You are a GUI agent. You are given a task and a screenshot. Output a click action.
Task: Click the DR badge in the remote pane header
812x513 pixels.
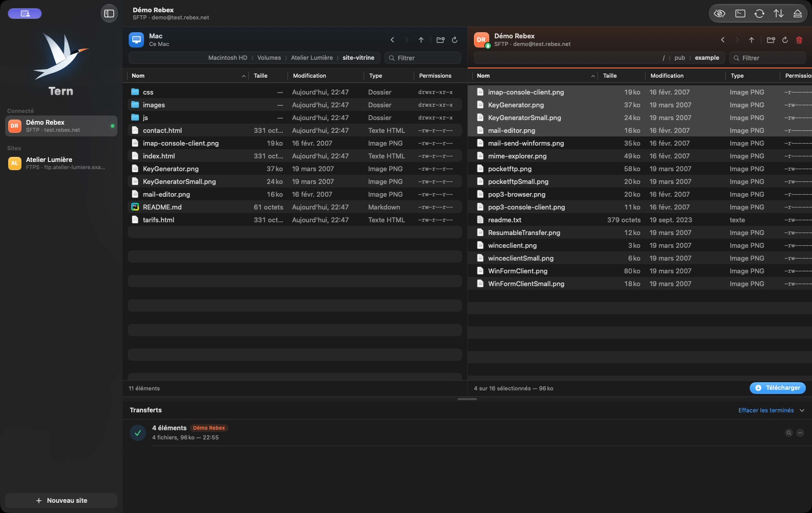coord(482,40)
